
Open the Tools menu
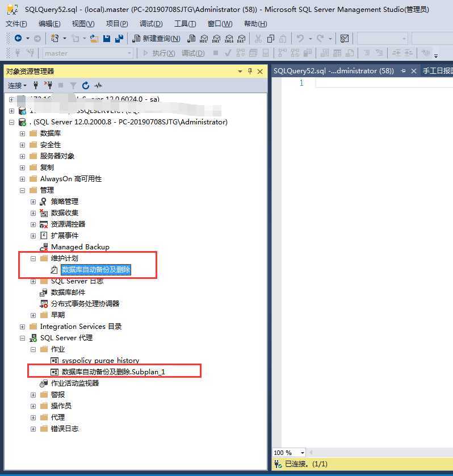(185, 24)
